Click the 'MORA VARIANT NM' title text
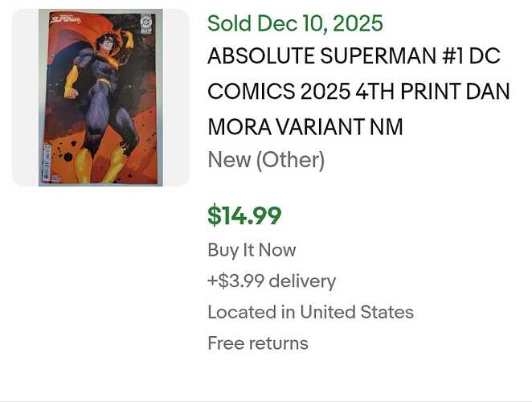 point(305,126)
